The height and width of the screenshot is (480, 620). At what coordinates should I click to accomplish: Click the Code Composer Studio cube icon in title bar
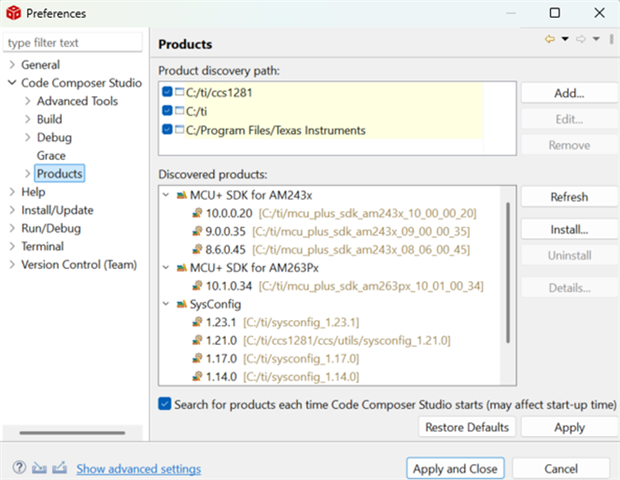tap(13, 13)
